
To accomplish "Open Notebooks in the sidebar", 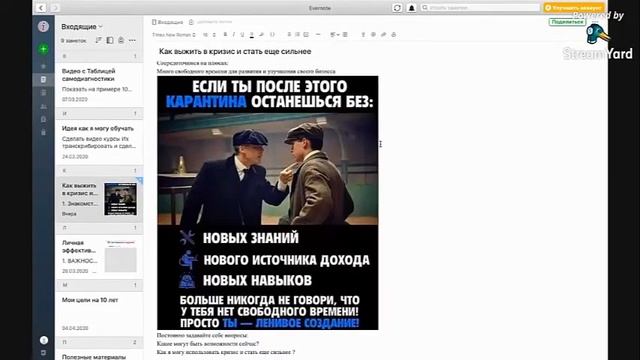I will pos(43,93).
